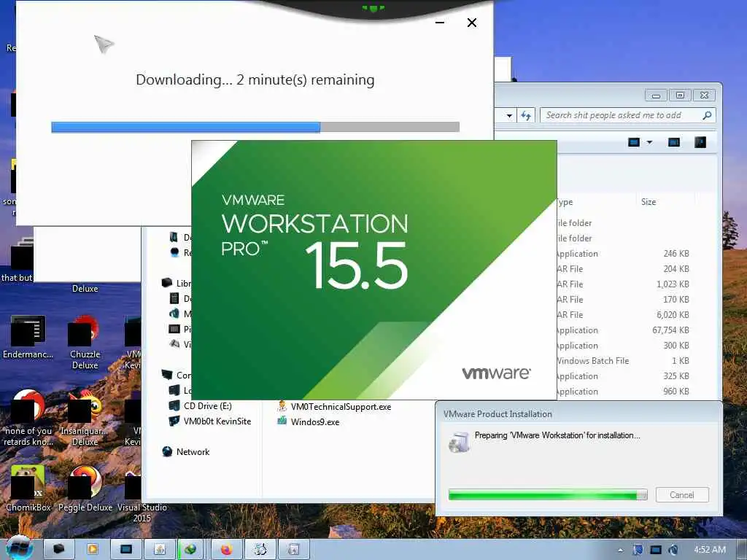
Task: Open Explorer help icon
Action: tap(700, 142)
